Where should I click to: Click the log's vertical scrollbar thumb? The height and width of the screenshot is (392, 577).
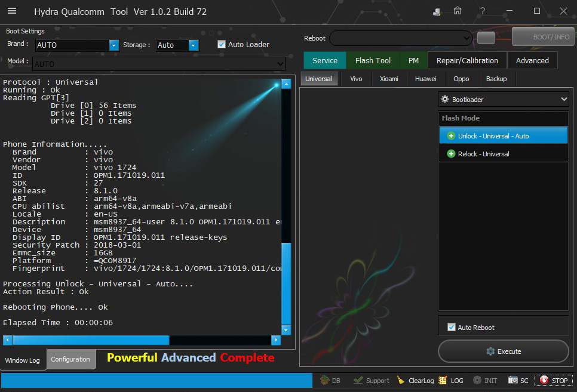click(x=286, y=283)
